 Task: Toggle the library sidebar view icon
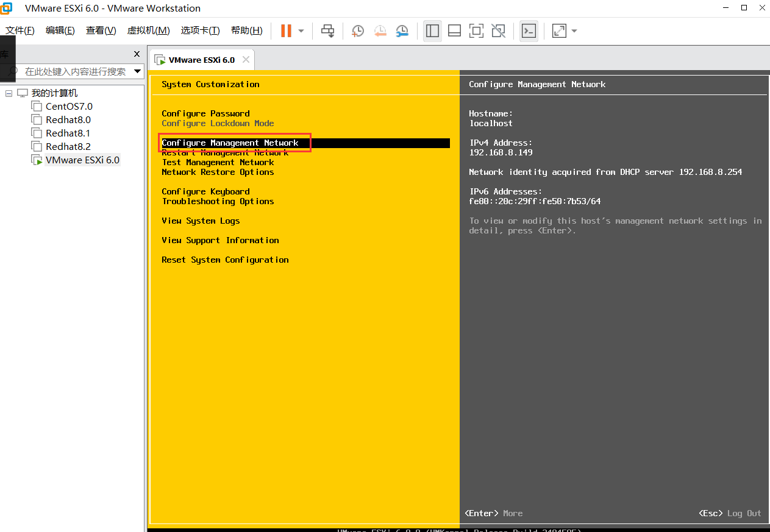point(433,30)
